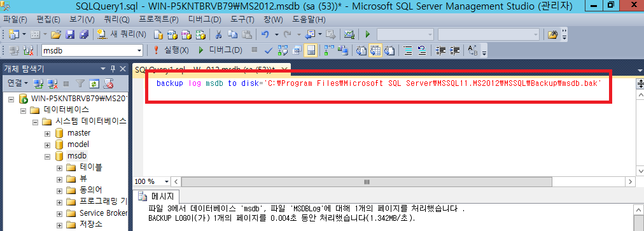Open the 쿼리(Q) menu
The image size is (644, 231).
[x=116, y=20]
